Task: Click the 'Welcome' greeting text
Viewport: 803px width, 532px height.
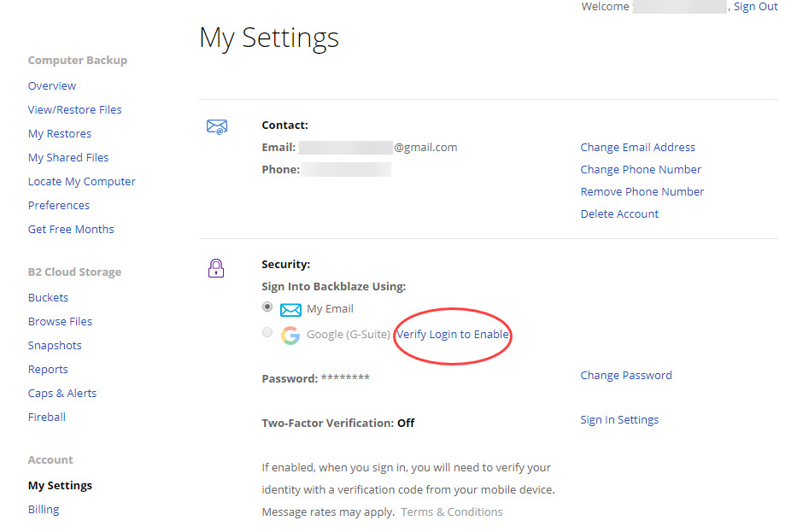Action: pyautogui.click(x=605, y=7)
